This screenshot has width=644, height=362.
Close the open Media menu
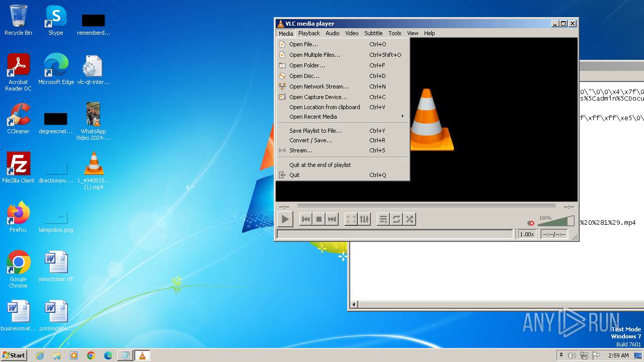pos(285,33)
